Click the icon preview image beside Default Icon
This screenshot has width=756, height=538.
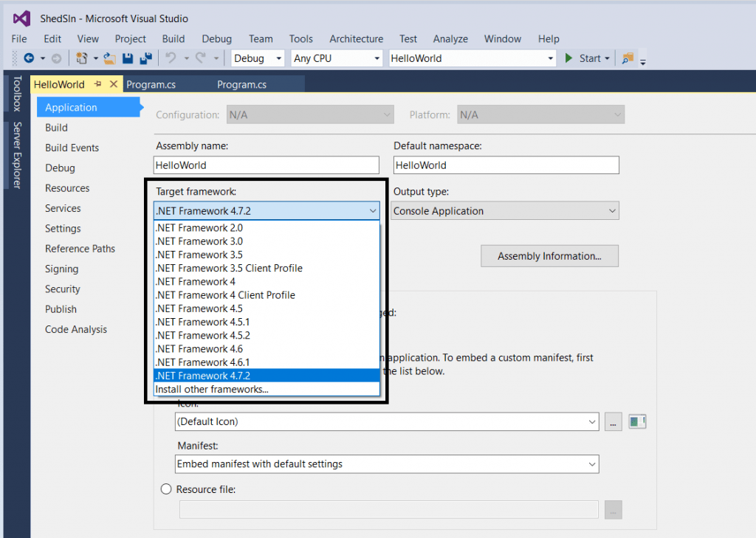click(637, 422)
